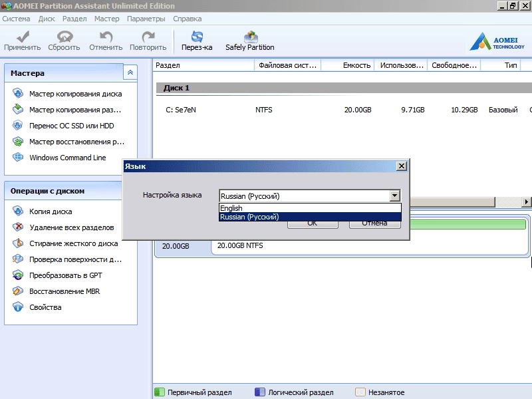The image size is (532, 399).
Task: Click the Восстановление MBR icon
Action: point(18,291)
